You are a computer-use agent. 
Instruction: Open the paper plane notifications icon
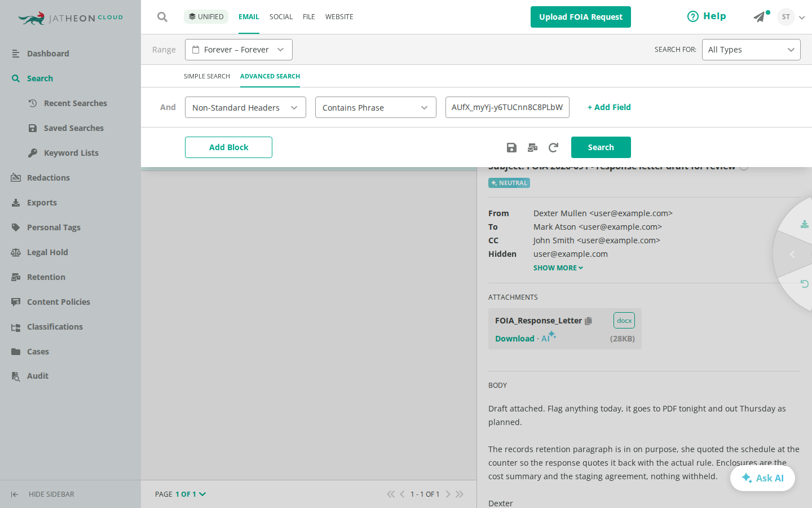760,17
